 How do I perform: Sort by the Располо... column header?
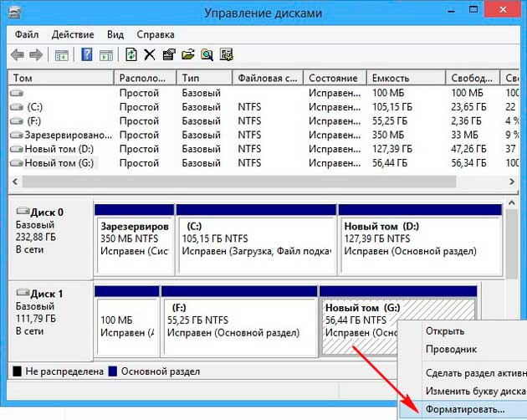tap(146, 78)
